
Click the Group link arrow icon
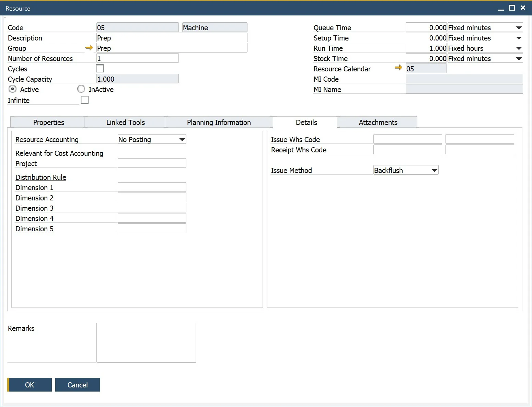(89, 48)
